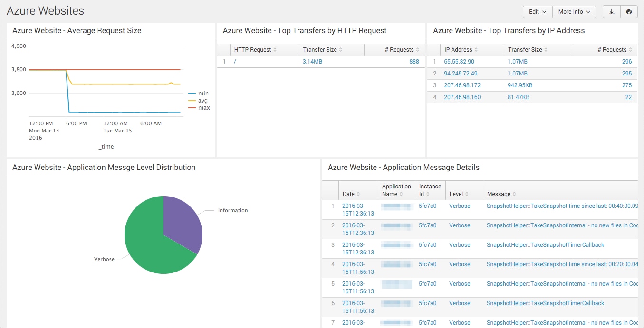Image resolution: width=644 pixels, height=328 pixels.
Task: Sort by HTTP Request column arrows
Action: click(x=275, y=50)
